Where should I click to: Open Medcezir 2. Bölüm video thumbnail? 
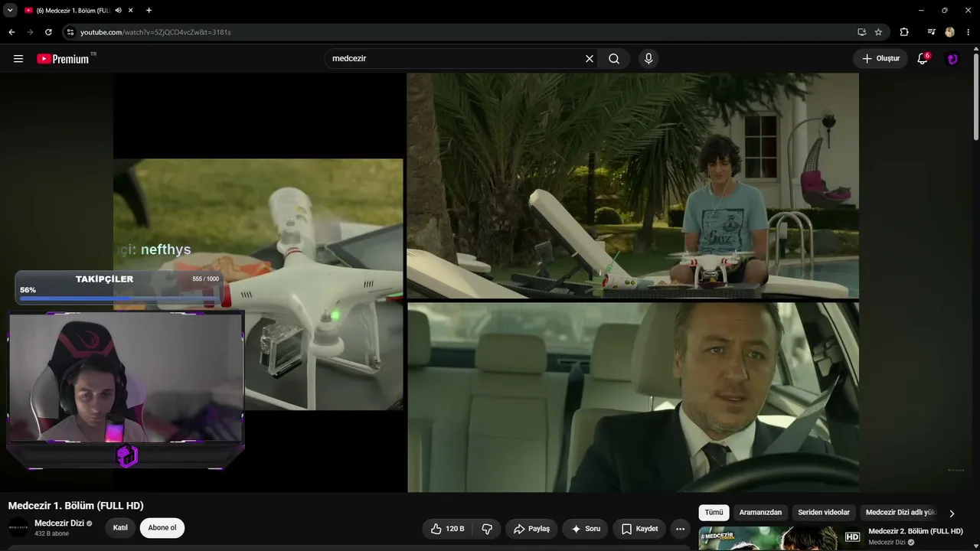[x=781, y=539]
